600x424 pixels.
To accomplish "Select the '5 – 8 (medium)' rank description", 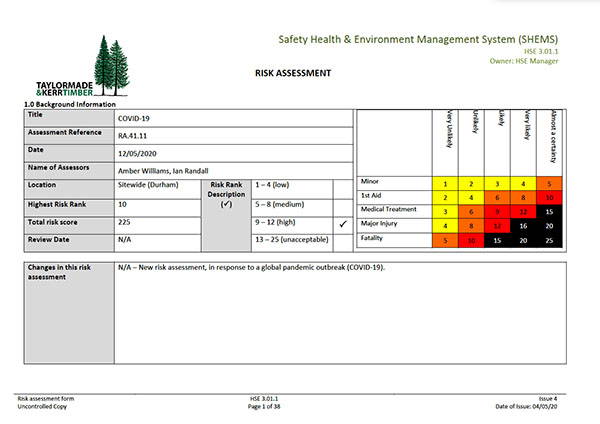I will click(279, 204).
